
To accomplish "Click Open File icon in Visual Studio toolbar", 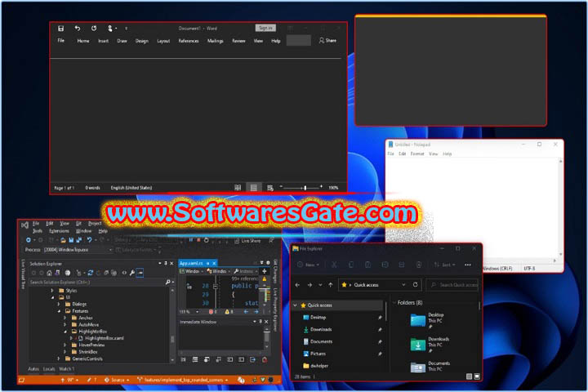I will point(63,240).
